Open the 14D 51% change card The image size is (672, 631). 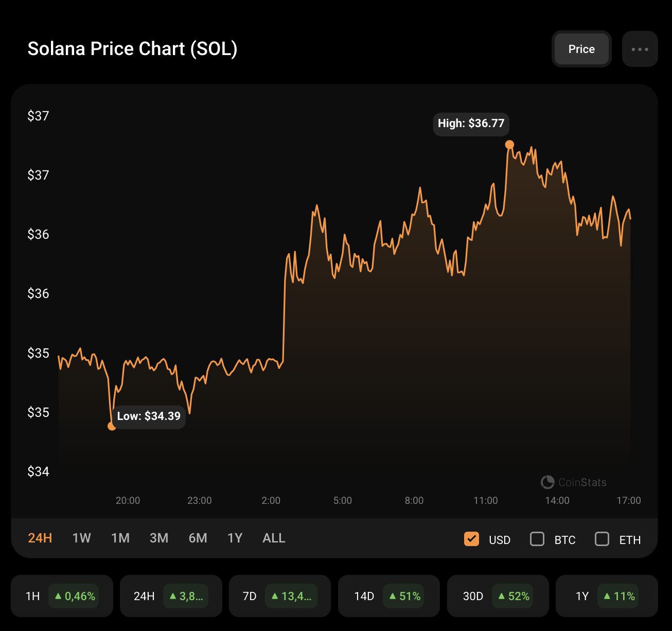[389, 596]
